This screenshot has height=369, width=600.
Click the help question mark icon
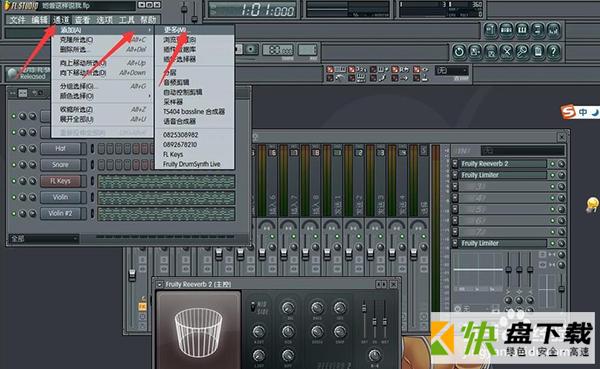click(553, 51)
